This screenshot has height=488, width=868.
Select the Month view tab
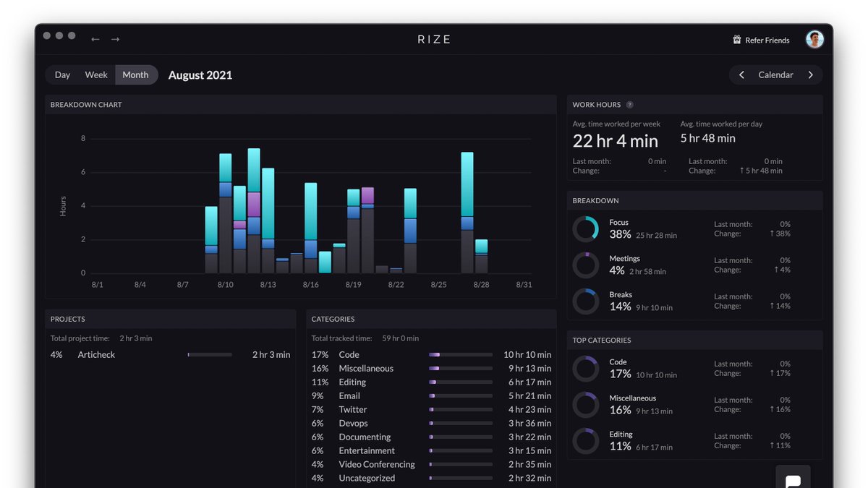pyautogui.click(x=135, y=75)
